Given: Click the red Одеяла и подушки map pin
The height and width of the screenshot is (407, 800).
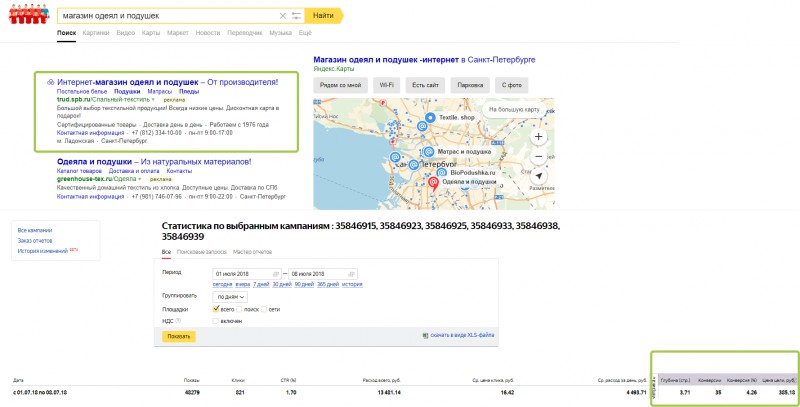Looking at the screenshot, I should [x=433, y=183].
